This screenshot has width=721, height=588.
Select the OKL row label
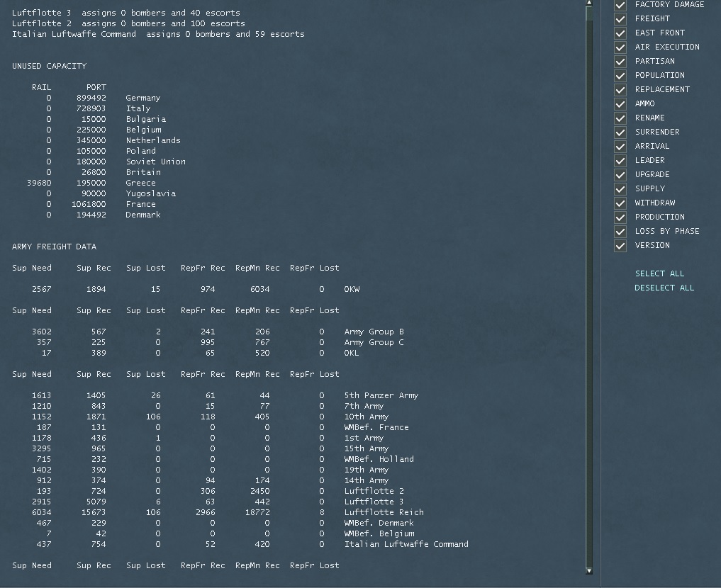click(352, 353)
